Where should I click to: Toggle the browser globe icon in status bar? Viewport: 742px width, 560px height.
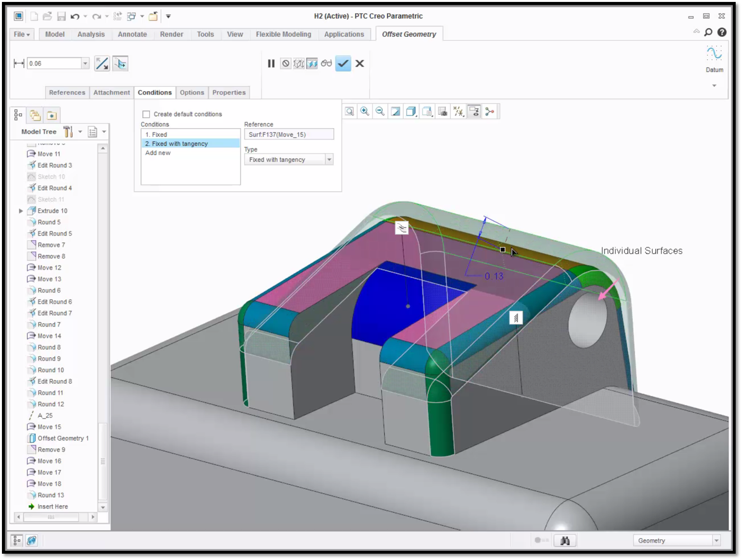click(32, 541)
